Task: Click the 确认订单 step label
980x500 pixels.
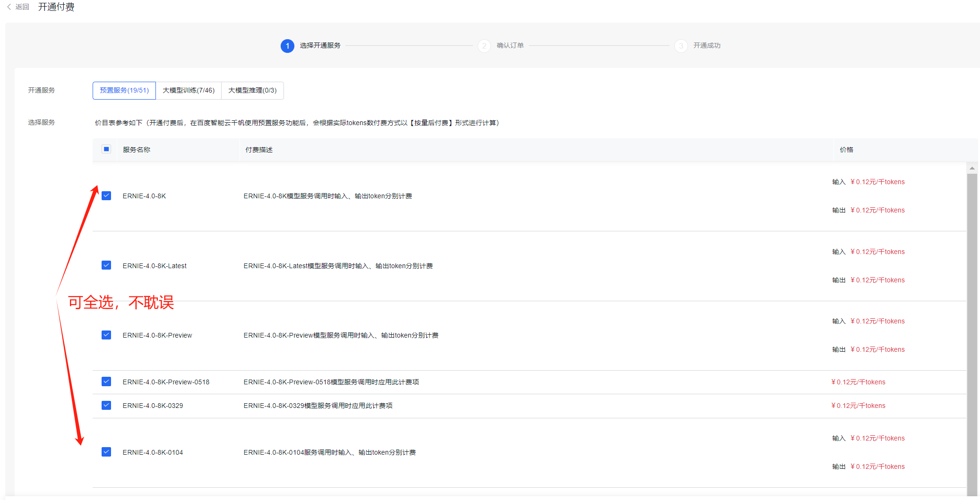Action: (510, 45)
